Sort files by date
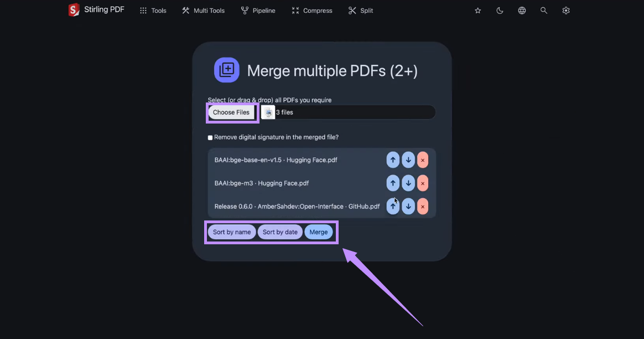The height and width of the screenshot is (339, 644). (x=280, y=232)
